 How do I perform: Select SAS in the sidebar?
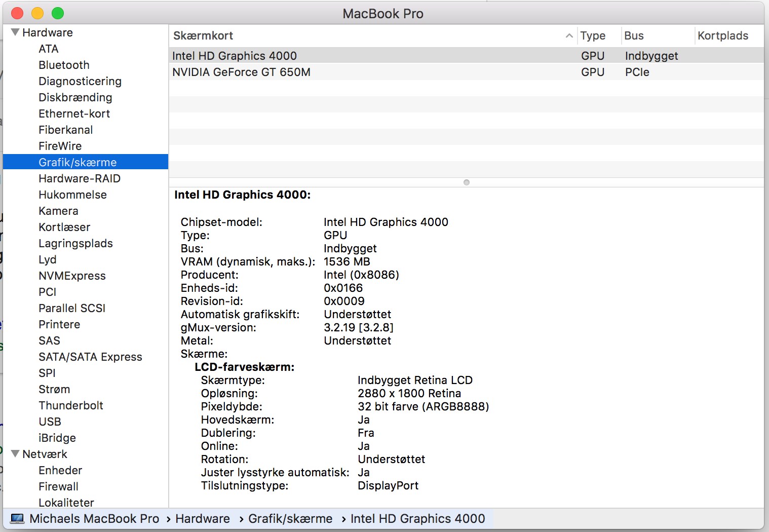[50, 340]
